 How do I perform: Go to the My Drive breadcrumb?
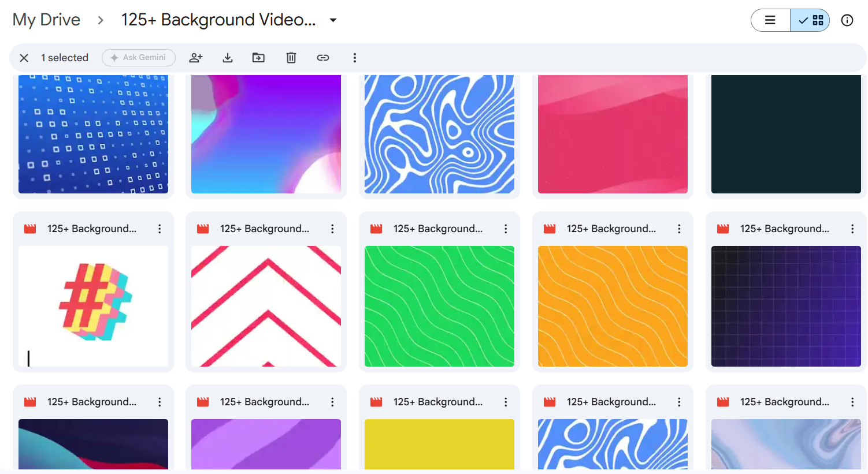46,20
